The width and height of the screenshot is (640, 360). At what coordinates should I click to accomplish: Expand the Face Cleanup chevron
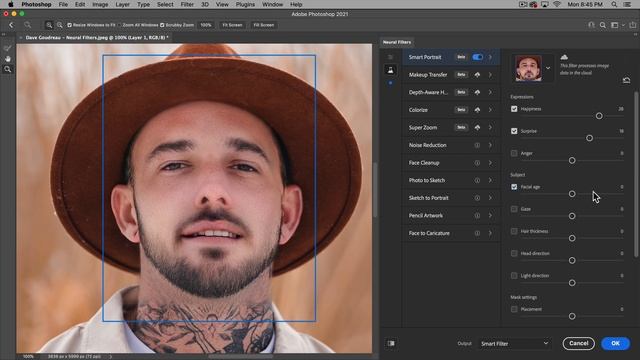(490, 163)
